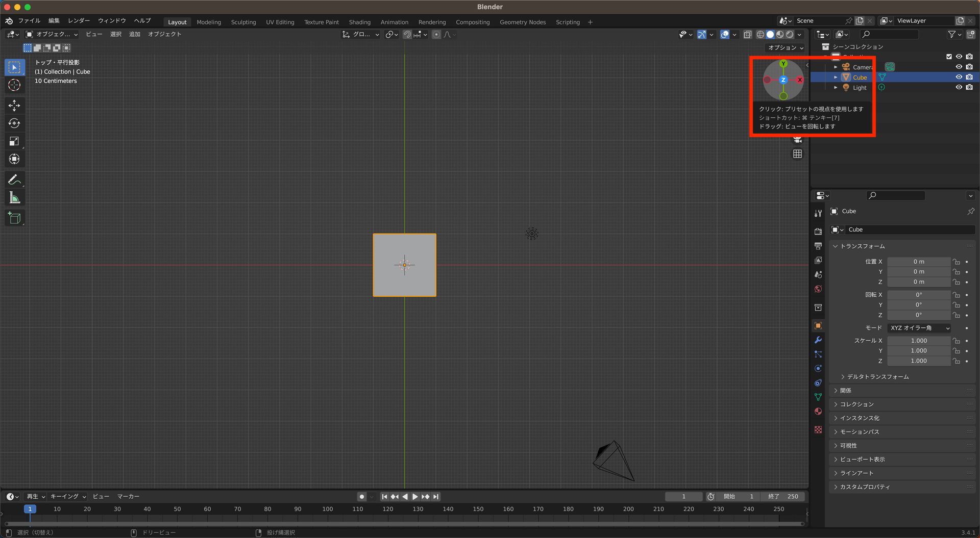Select the Rotate tool
This screenshot has height=538, width=980.
[x=14, y=123]
